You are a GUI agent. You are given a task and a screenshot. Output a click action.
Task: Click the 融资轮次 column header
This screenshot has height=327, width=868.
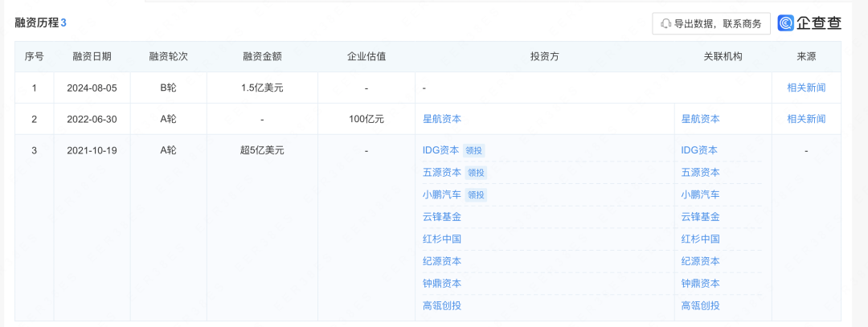168,56
